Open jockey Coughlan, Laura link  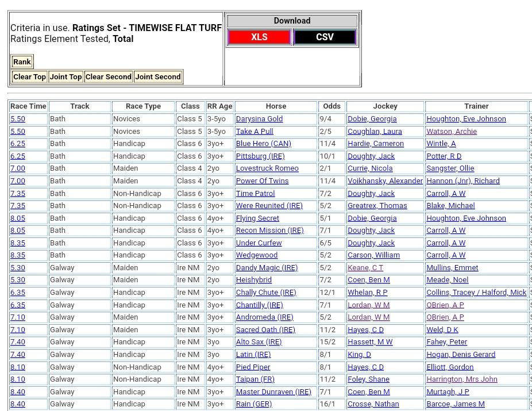tap(375, 132)
